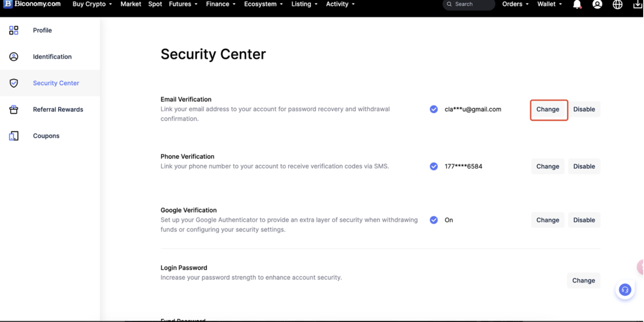The height and width of the screenshot is (322, 644).
Task: Click the download app icon
Action: [637, 4]
